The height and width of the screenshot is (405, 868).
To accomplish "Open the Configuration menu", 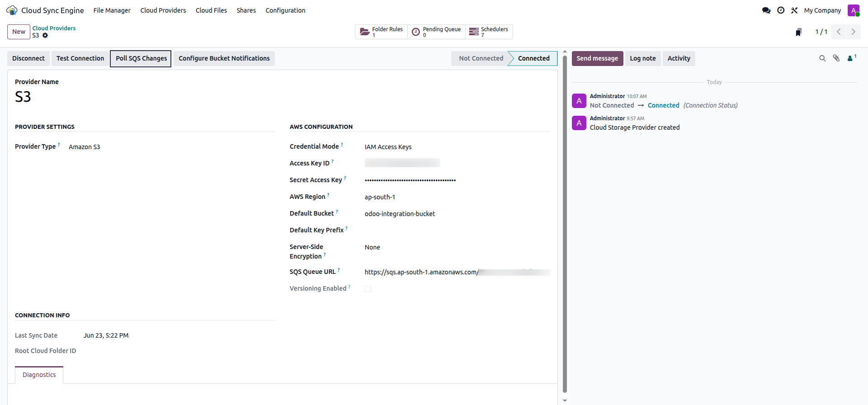I will tap(285, 10).
